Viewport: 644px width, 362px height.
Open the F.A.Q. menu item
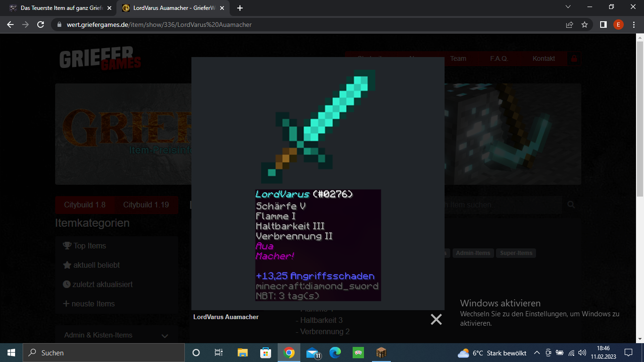point(499,58)
